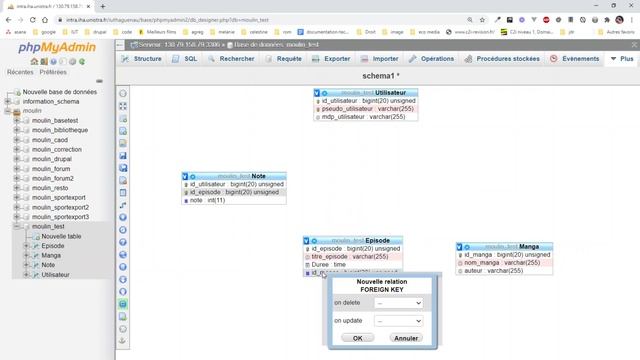Image resolution: width=640 pixels, height=360 pixels.
Task: Cancel the relation with Annuler
Action: (x=406, y=338)
